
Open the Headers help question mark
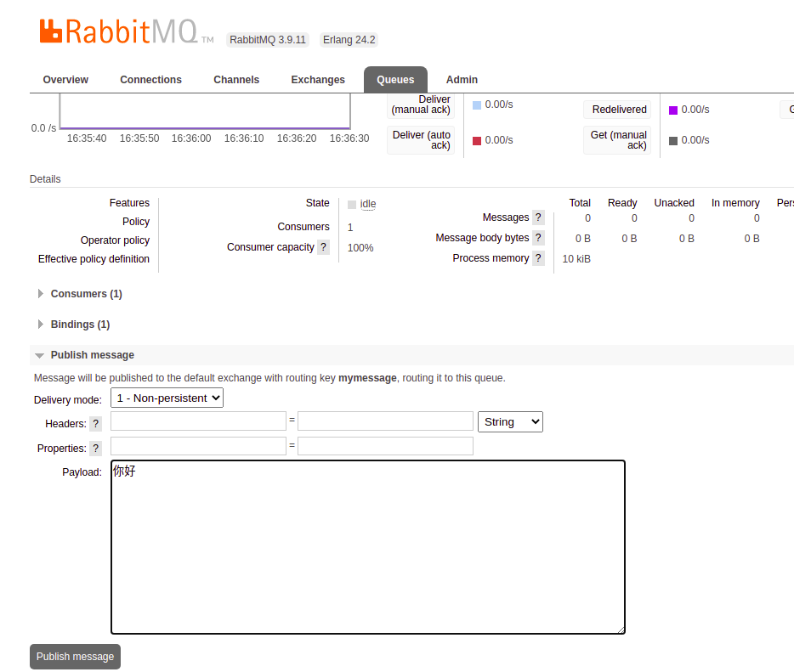(96, 424)
